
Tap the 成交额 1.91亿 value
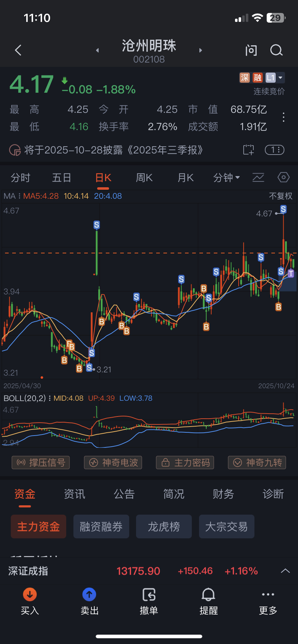(x=253, y=127)
